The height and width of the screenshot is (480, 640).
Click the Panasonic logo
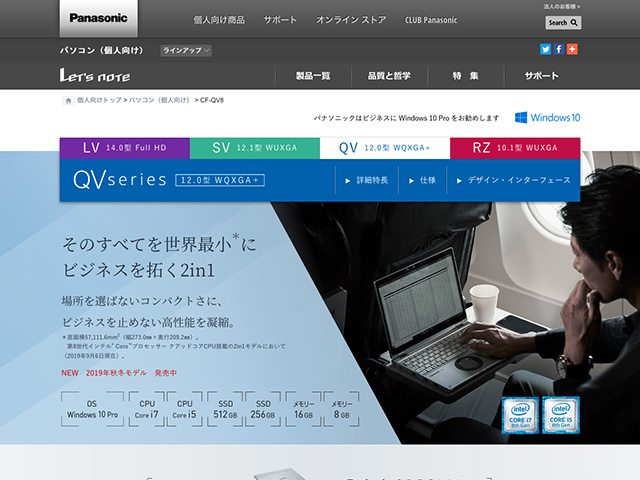[98, 18]
